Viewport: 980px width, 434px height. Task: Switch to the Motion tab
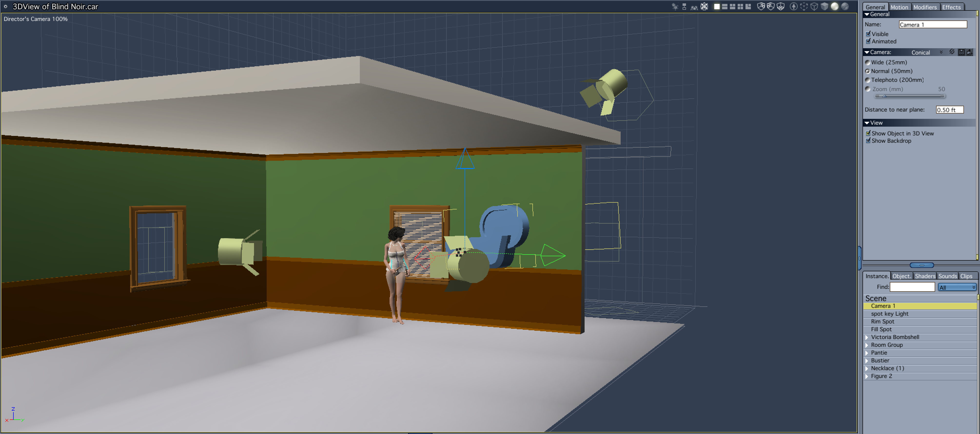tap(899, 7)
